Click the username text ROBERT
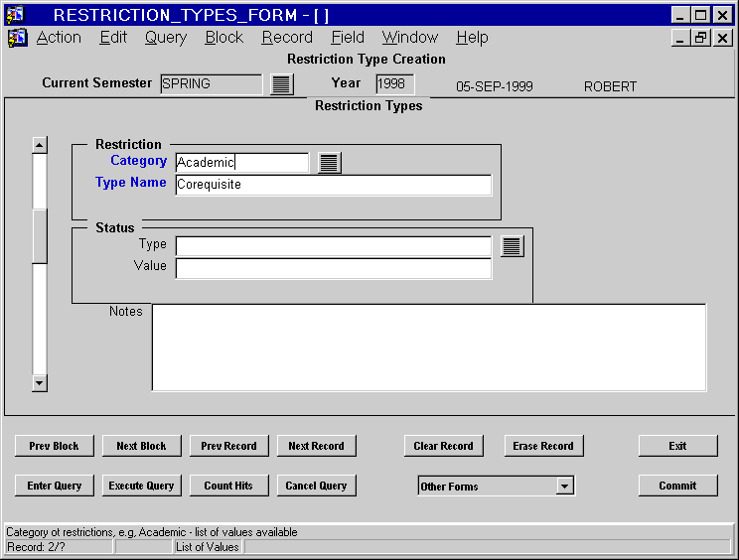 [x=610, y=86]
